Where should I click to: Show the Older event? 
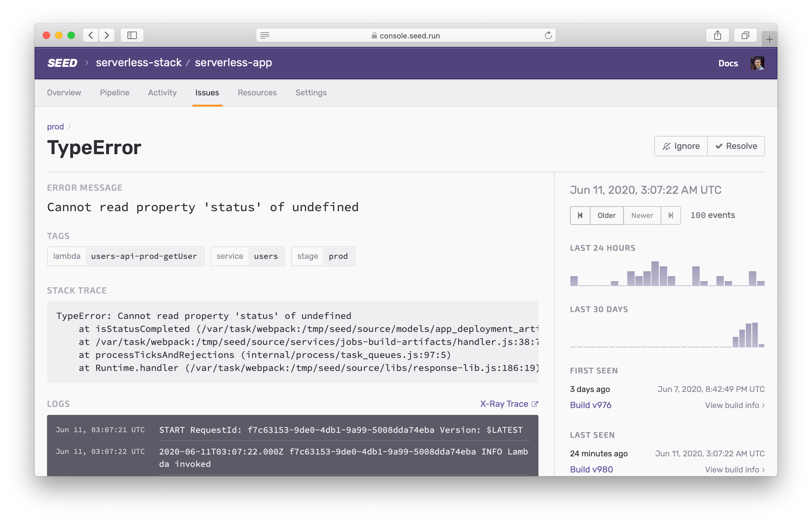(x=607, y=215)
